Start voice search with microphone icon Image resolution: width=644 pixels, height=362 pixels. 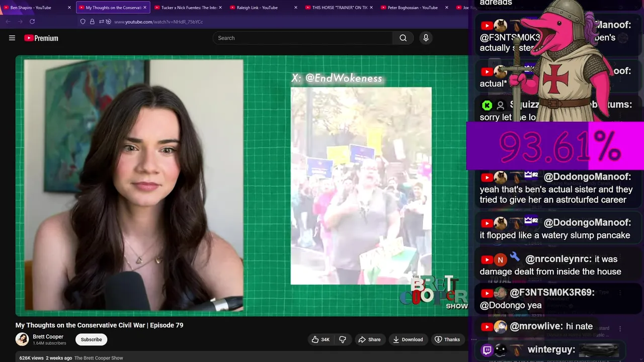[426, 38]
